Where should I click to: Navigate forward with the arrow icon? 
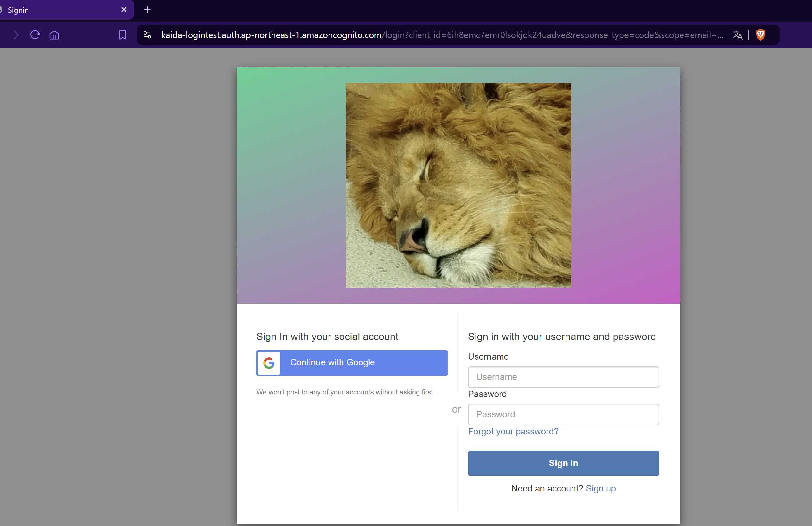[16, 35]
